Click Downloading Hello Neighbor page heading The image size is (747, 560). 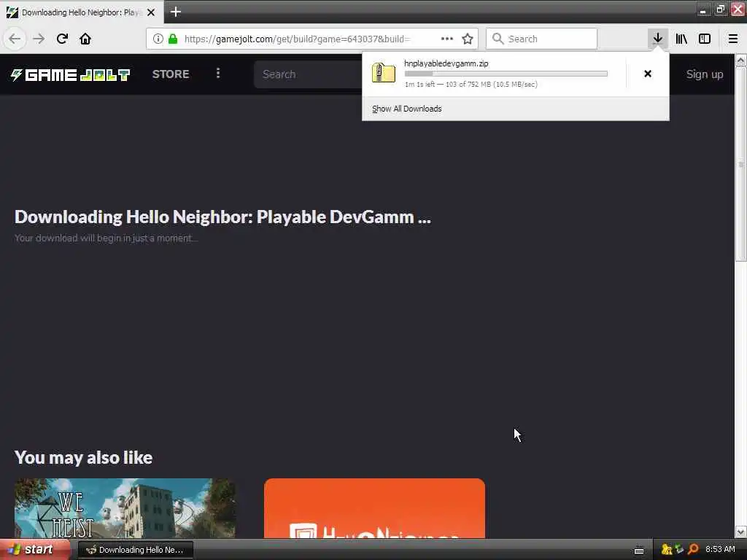222,217
